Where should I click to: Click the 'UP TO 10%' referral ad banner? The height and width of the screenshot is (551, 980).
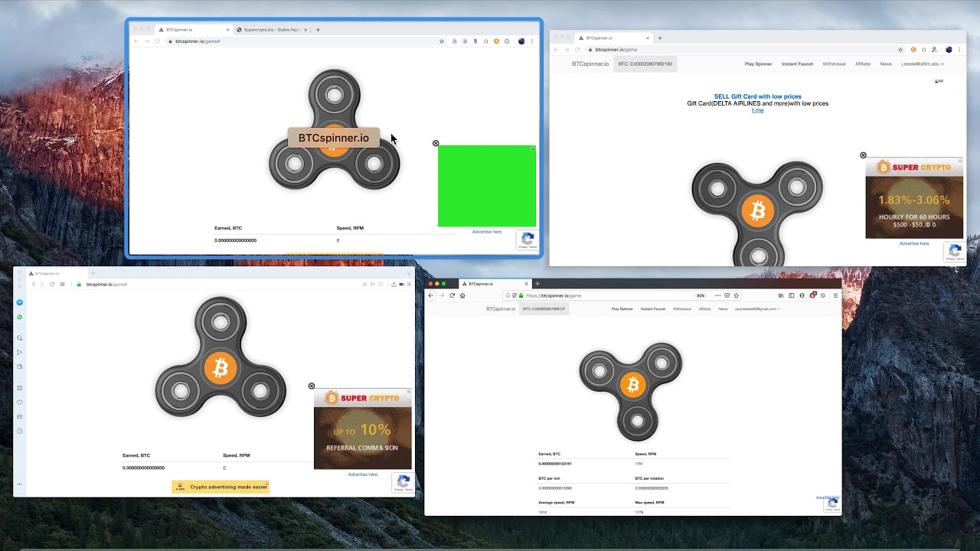(363, 429)
